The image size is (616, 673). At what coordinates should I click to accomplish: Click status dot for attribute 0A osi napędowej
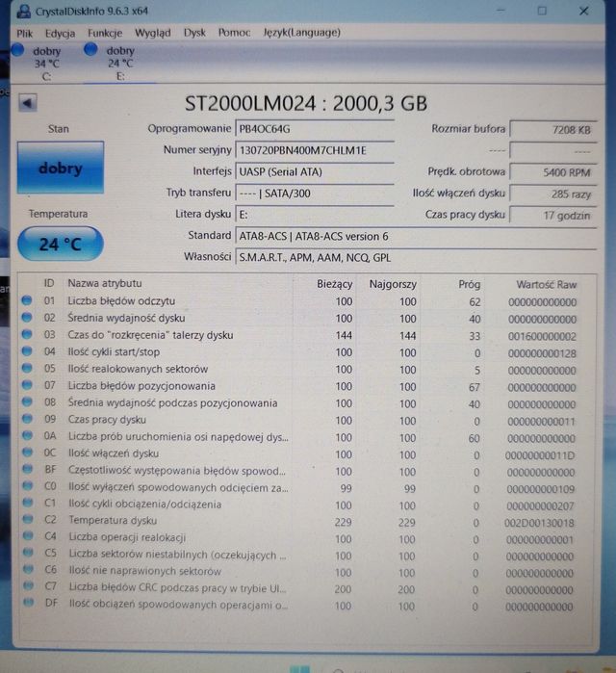28,435
